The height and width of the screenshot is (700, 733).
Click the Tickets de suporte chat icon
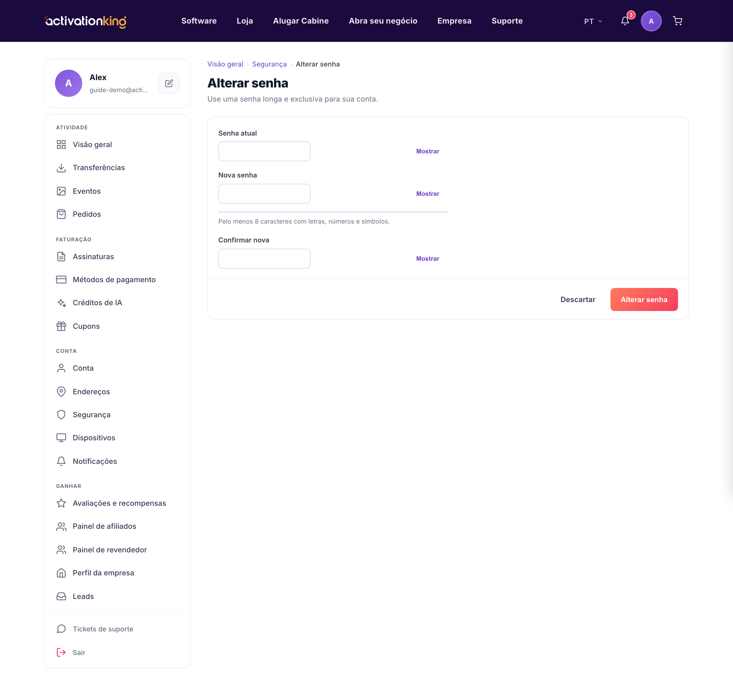61,629
